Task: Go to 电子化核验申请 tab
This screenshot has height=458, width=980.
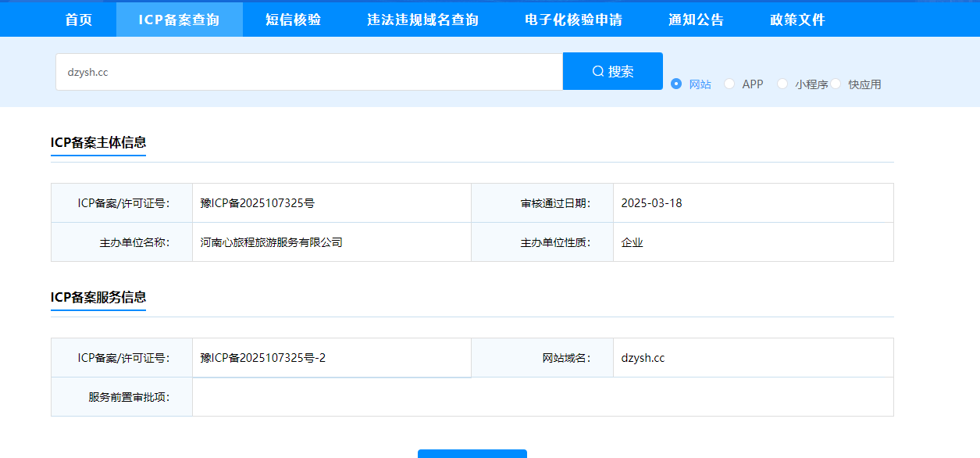Action: [x=573, y=20]
